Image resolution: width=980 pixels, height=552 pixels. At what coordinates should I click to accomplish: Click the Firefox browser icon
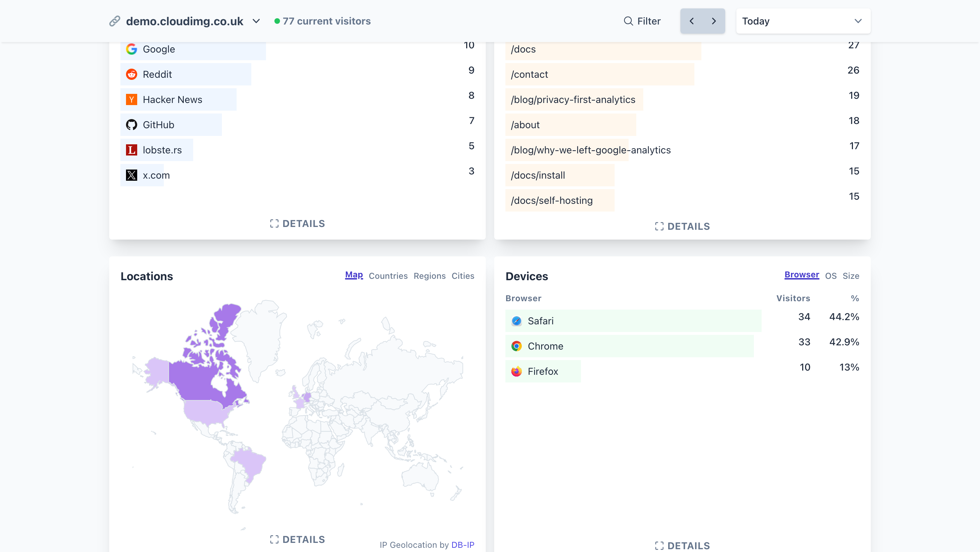pyautogui.click(x=516, y=371)
